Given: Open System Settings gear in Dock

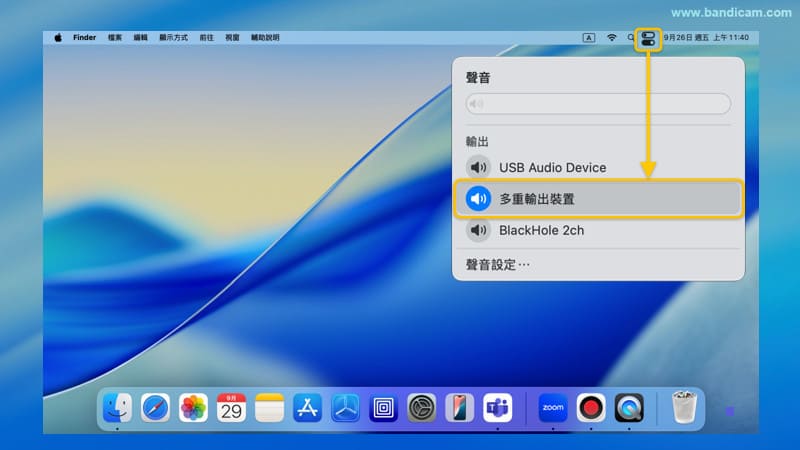Looking at the screenshot, I should [x=421, y=408].
